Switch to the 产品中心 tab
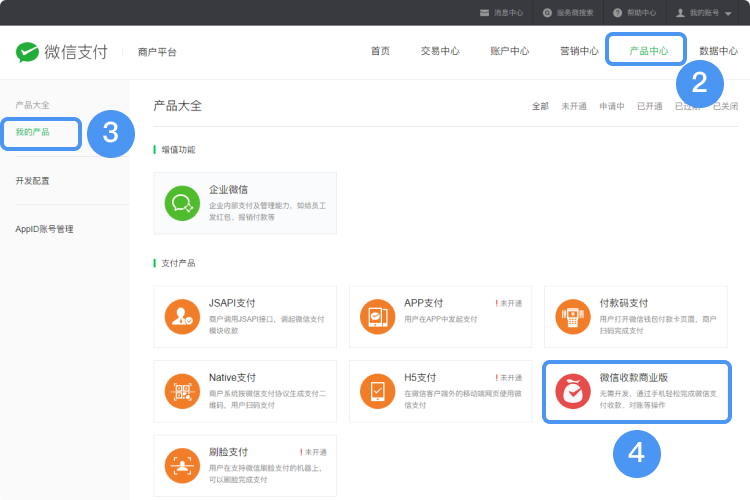Viewport: 750px width, 500px height. 647,51
